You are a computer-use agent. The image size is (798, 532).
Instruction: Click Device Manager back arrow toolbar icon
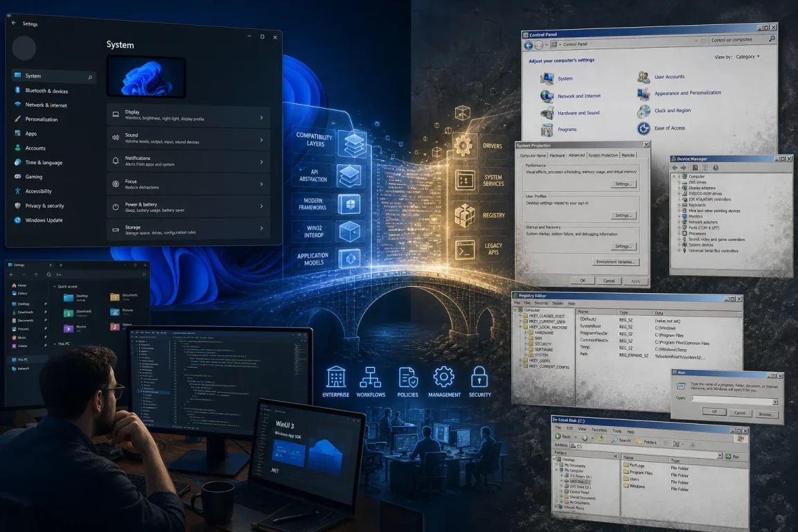click(675, 168)
